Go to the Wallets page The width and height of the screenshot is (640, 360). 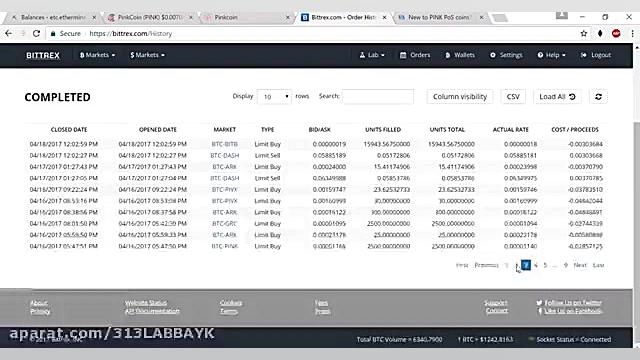point(460,55)
